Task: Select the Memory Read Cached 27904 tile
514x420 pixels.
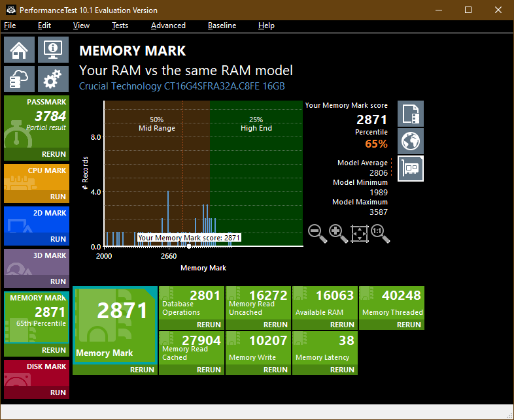Action: pos(192,348)
